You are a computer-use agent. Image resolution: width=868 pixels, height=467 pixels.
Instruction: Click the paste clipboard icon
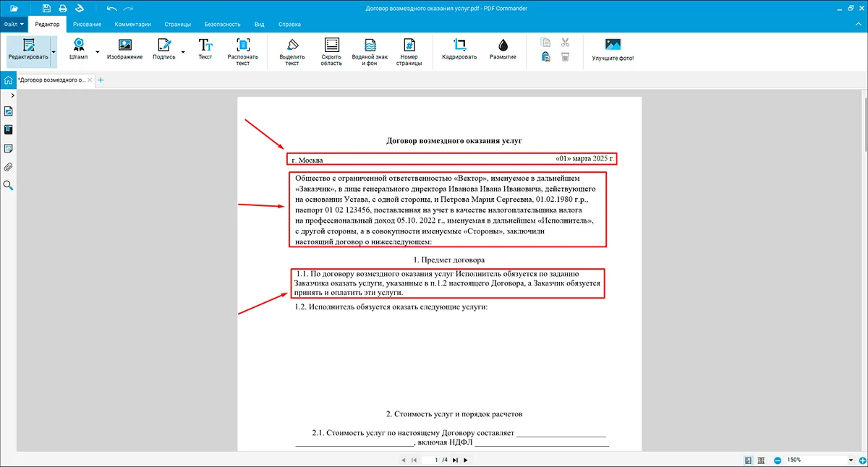547,57
